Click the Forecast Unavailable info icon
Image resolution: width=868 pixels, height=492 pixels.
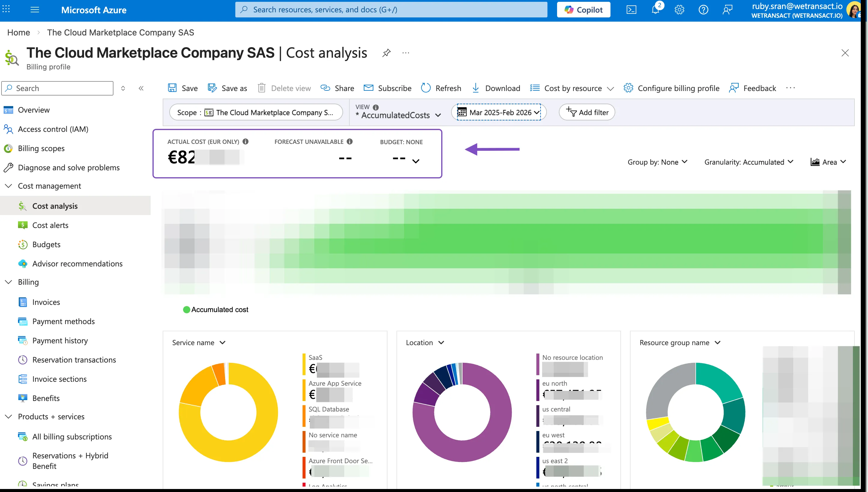pyautogui.click(x=350, y=141)
